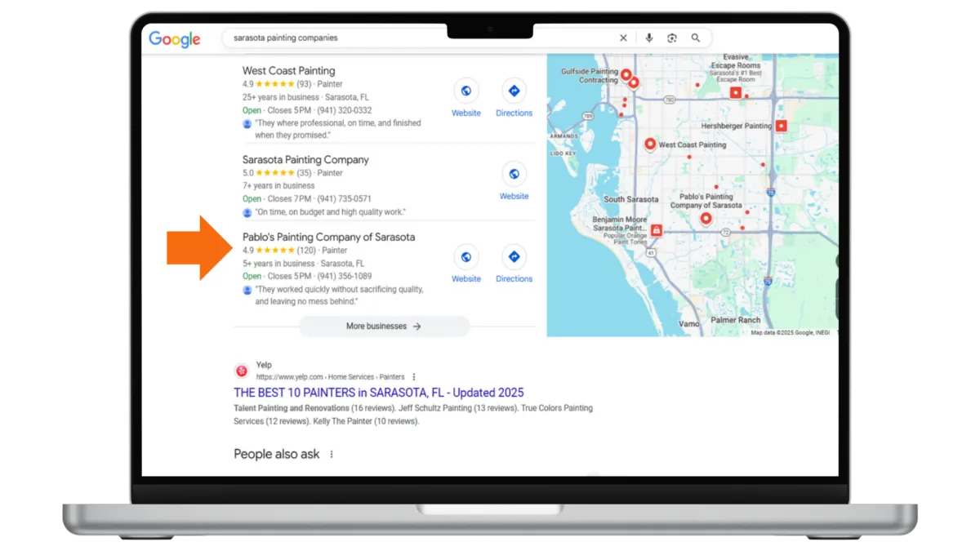Click the 'They worked quickly' review quote

[x=340, y=295]
